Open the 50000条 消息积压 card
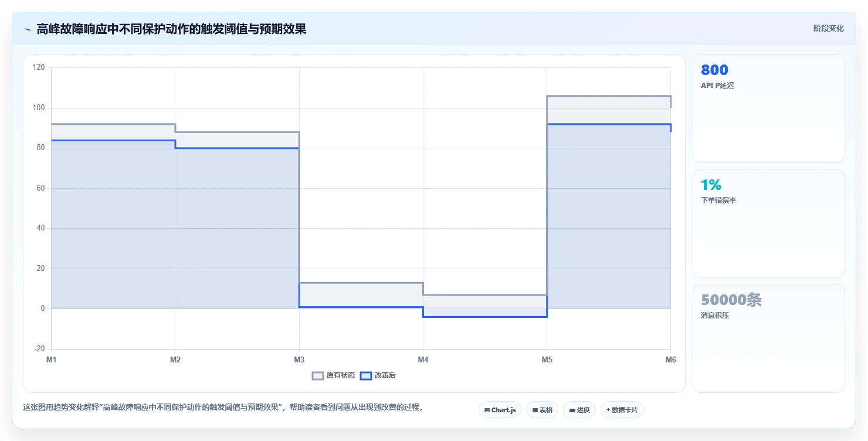This screenshot has width=868, height=441. point(769,338)
